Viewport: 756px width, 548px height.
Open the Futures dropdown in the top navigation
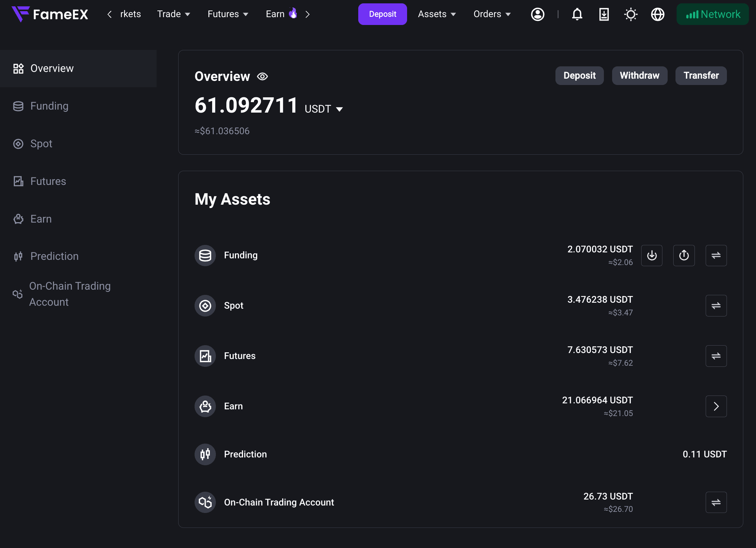(228, 14)
